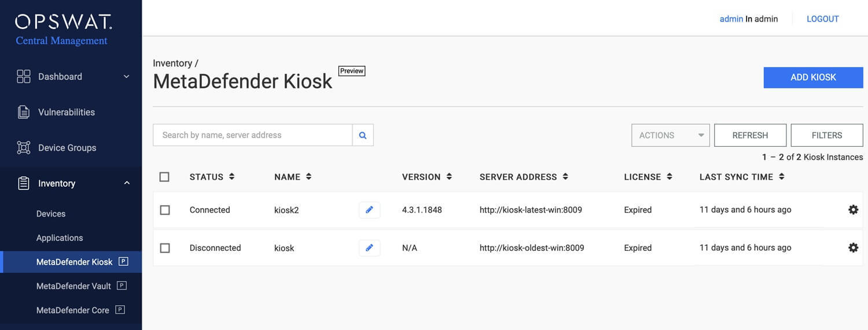This screenshot has width=868, height=330.
Task: Toggle the select-all checkbox in table header
Action: (x=164, y=177)
